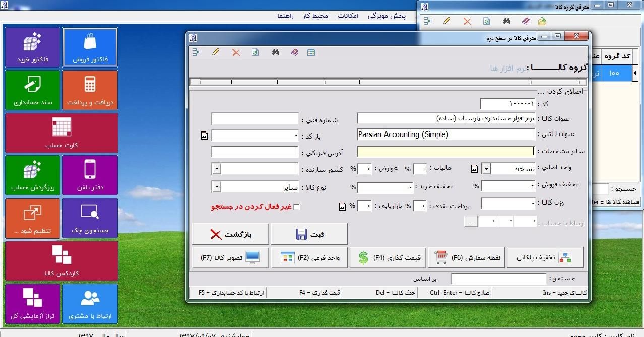Viewport: 644px width, 337px height.
Task: Click the آدرس فیزیکی input field
Action: coord(255,152)
